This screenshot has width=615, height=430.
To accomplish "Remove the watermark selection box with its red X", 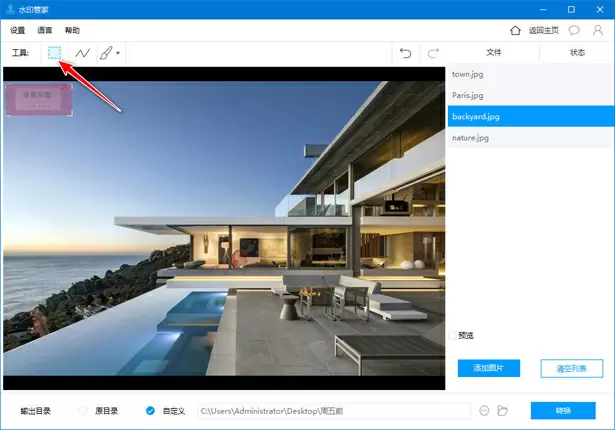I will (65, 87).
